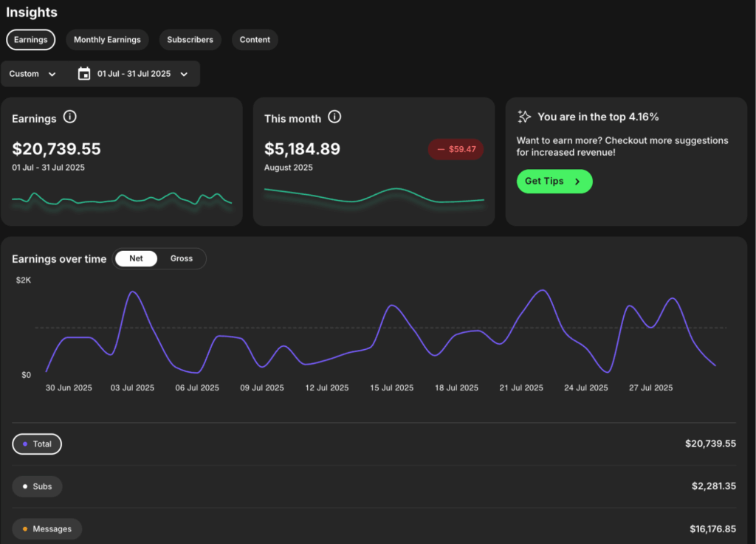Click the chevron next to Custom

pyautogui.click(x=52, y=74)
